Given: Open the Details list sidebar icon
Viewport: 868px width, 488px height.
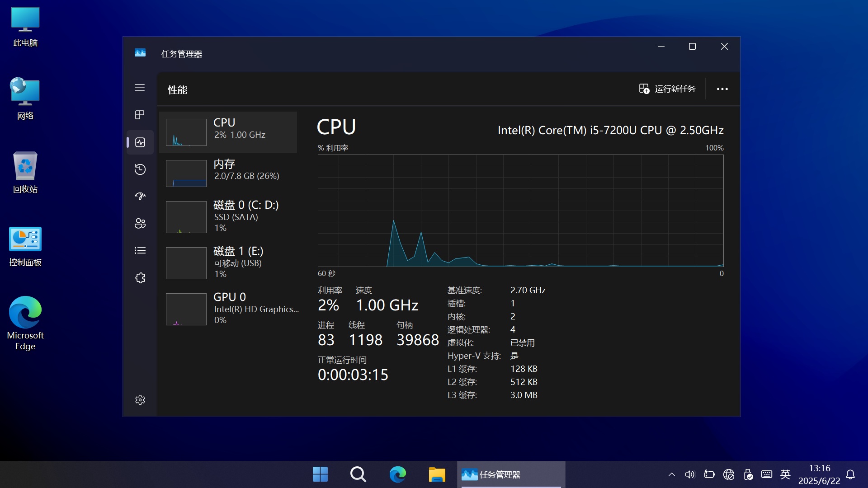Looking at the screenshot, I should pos(140,250).
